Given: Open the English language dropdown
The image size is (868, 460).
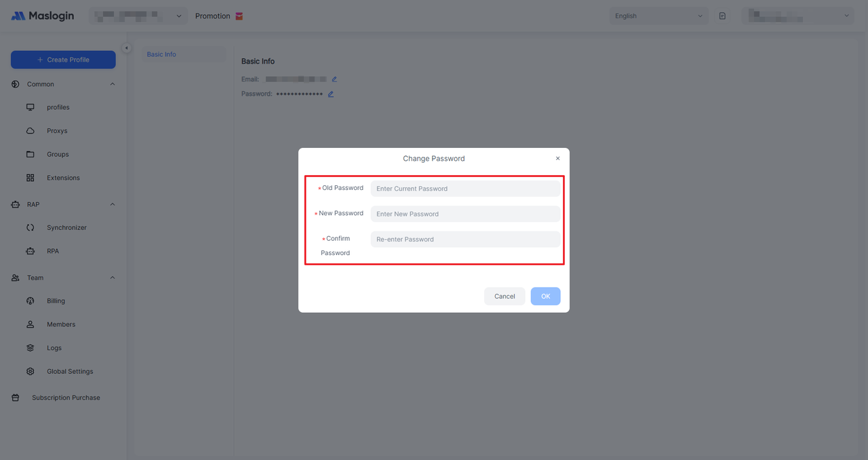Looking at the screenshot, I should 658,16.
